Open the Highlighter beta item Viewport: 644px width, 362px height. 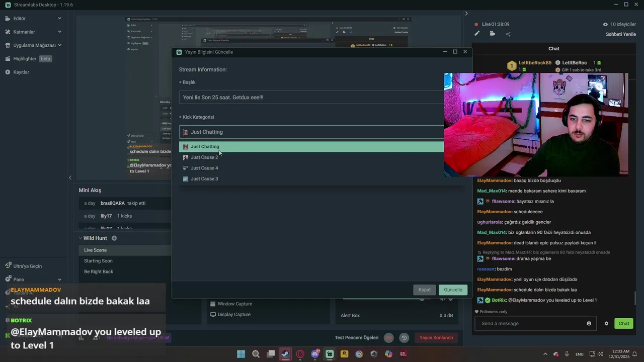[x=28, y=59]
